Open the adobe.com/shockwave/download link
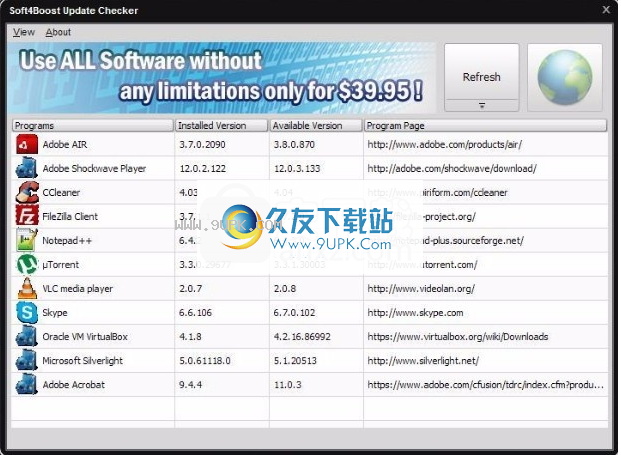Screen dimensions: 621x455 click(x=452, y=169)
